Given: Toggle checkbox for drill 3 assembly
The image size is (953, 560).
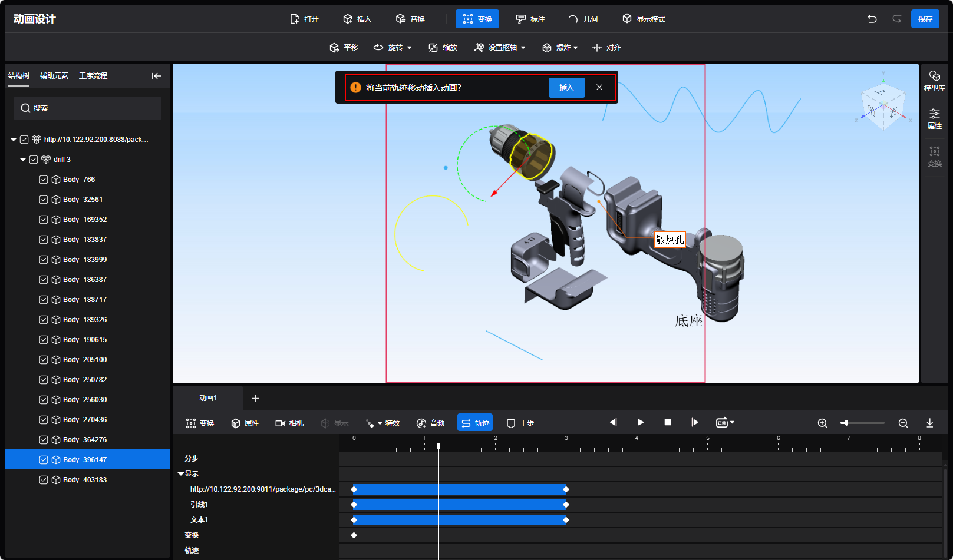Looking at the screenshot, I should pyautogui.click(x=34, y=160).
